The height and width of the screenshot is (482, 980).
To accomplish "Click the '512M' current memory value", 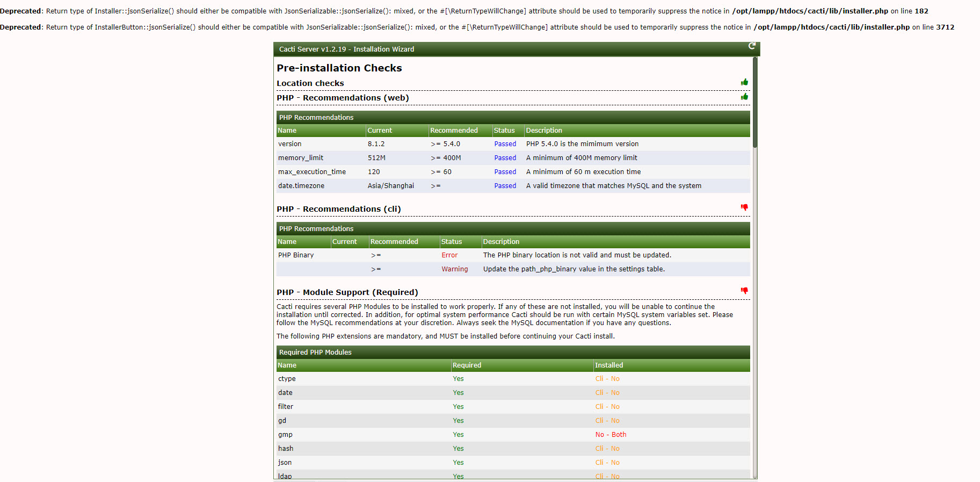I will 376,158.
